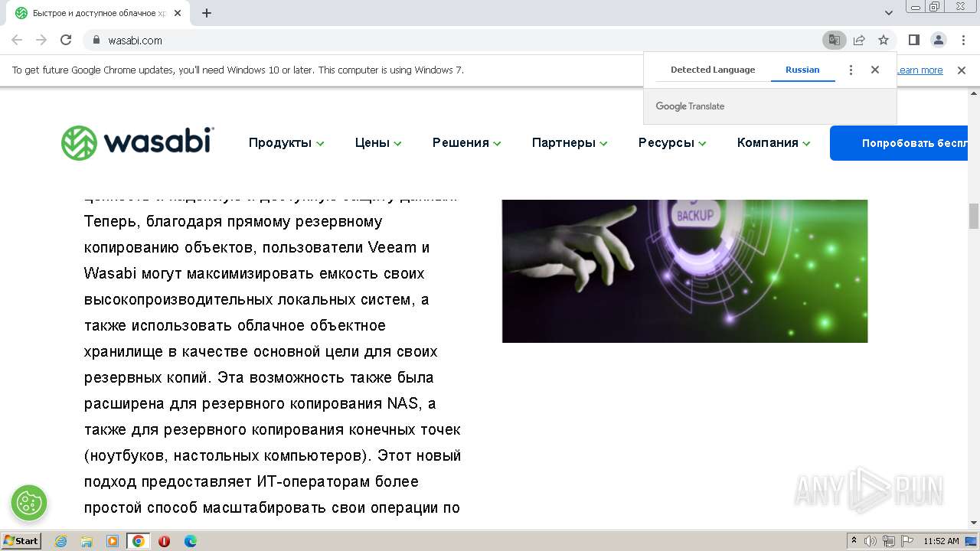Click the 11:52 AM clock
This screenshot has height=551, width=980.
point(941,541)
